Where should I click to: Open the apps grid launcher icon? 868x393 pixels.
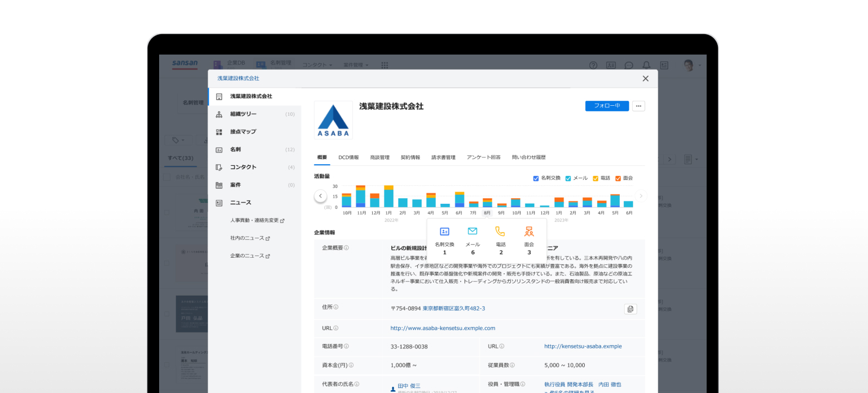(384, 65)
